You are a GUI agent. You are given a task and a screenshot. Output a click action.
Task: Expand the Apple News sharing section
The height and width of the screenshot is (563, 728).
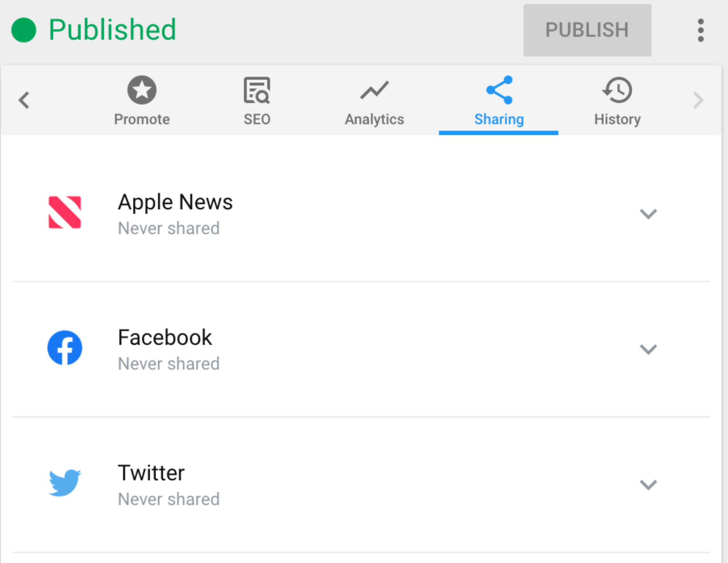click(648, 214)
